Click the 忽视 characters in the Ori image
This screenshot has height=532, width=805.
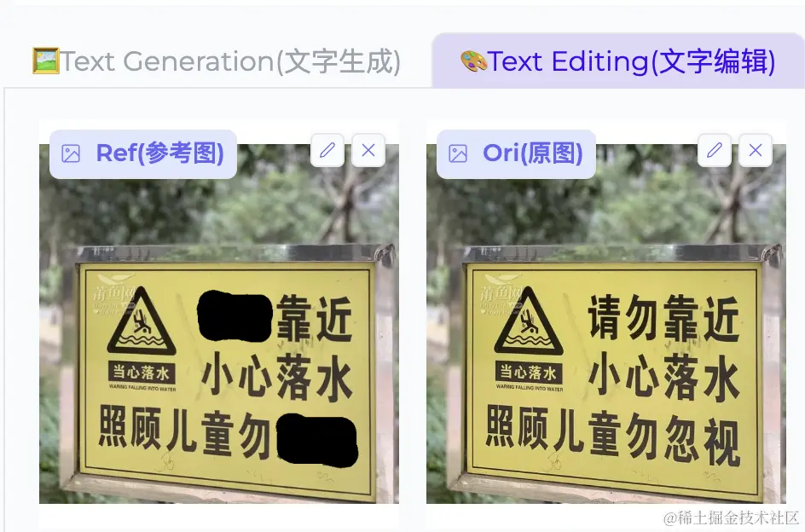click(703, 441)
